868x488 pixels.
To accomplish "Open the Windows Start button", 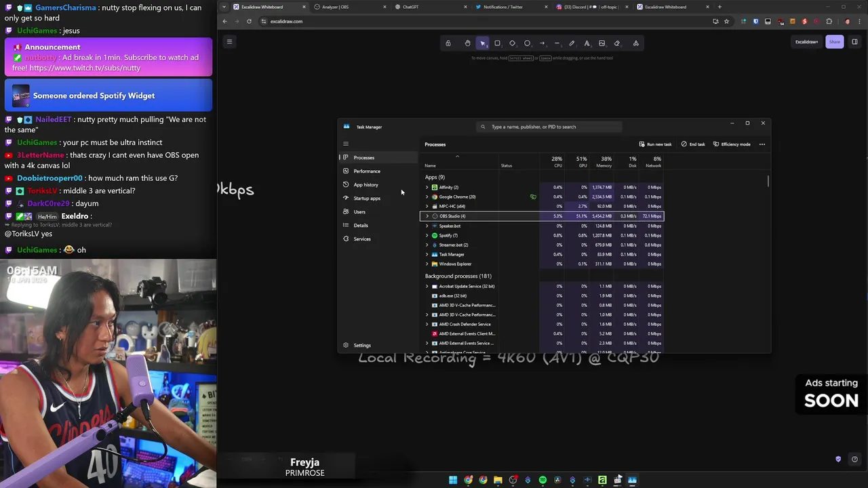I will (x=453, y=480).
